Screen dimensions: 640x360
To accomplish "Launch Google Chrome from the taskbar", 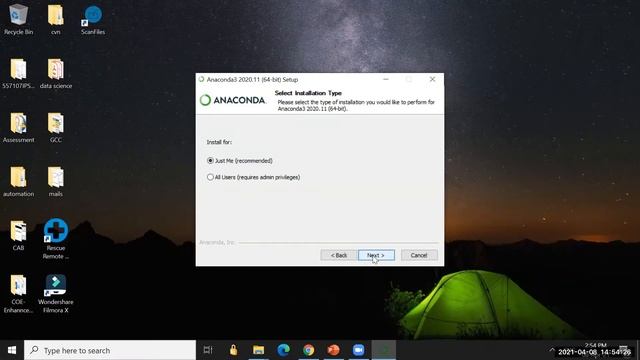I will click(x=309, y=350).
